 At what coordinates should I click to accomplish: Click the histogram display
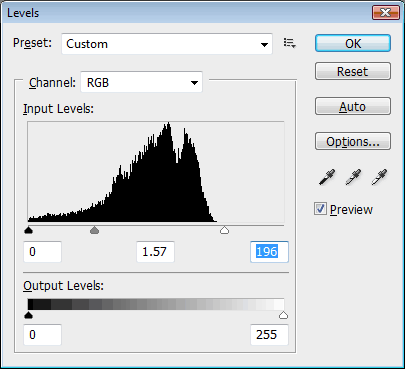coord(156,172)
